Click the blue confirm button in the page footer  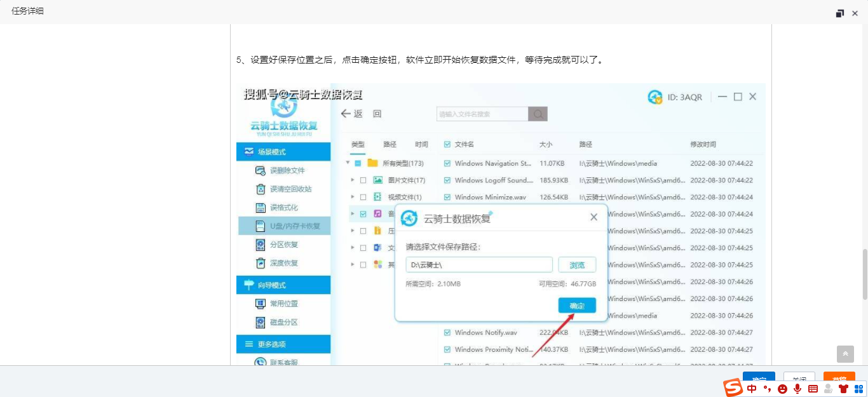[759, 379]
